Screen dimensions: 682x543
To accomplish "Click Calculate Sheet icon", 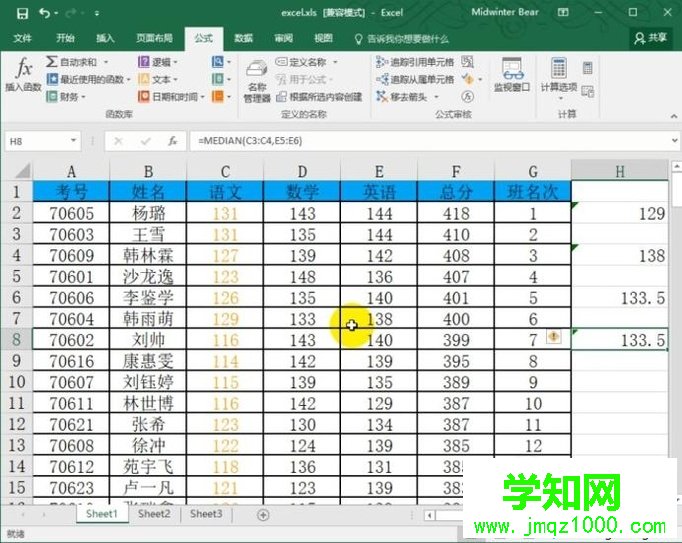I will tap(588, 91).
